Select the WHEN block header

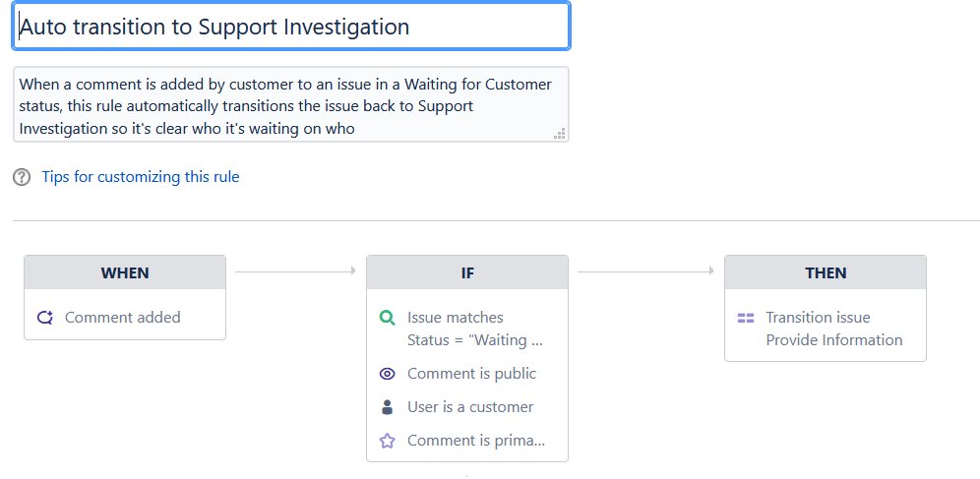(x=125, y=272)
